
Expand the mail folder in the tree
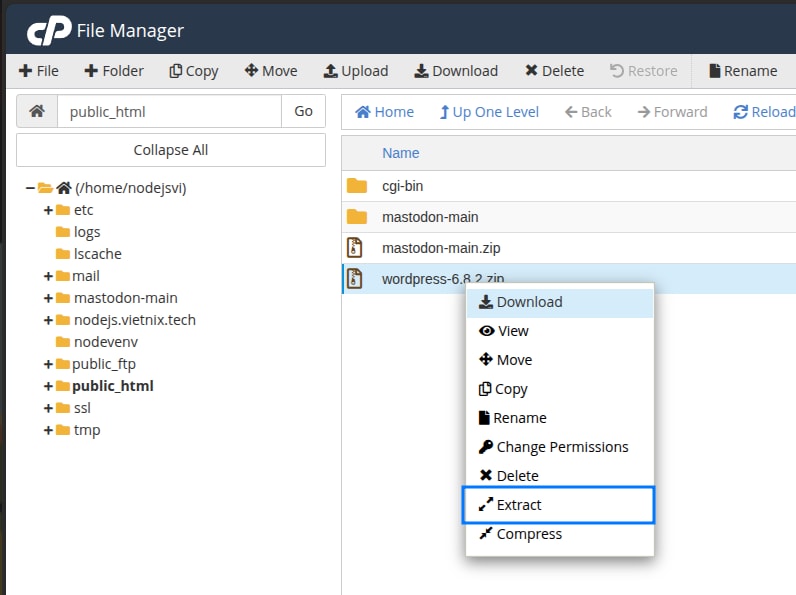[48, 276]
